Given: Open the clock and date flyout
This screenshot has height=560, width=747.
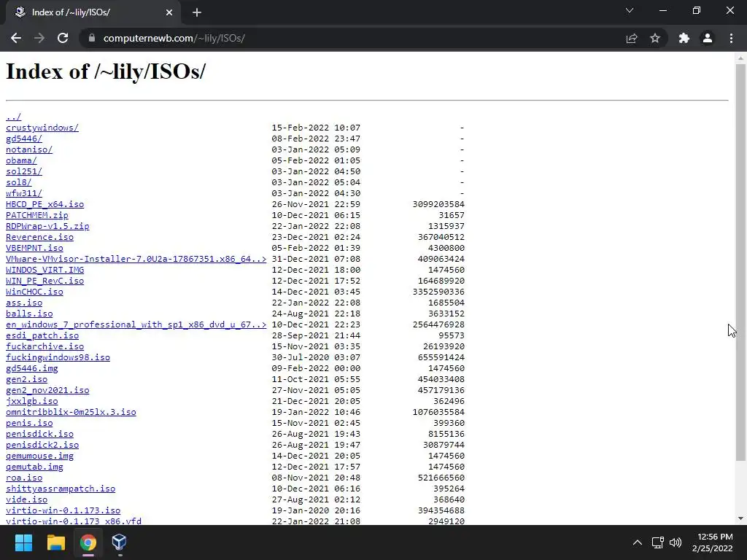Looking at the screenshot, I should pyautogui.click(x=712, y=542).
